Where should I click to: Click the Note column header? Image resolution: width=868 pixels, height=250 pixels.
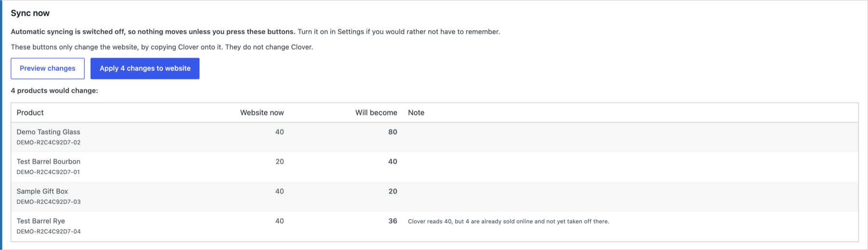coord(416,113)
